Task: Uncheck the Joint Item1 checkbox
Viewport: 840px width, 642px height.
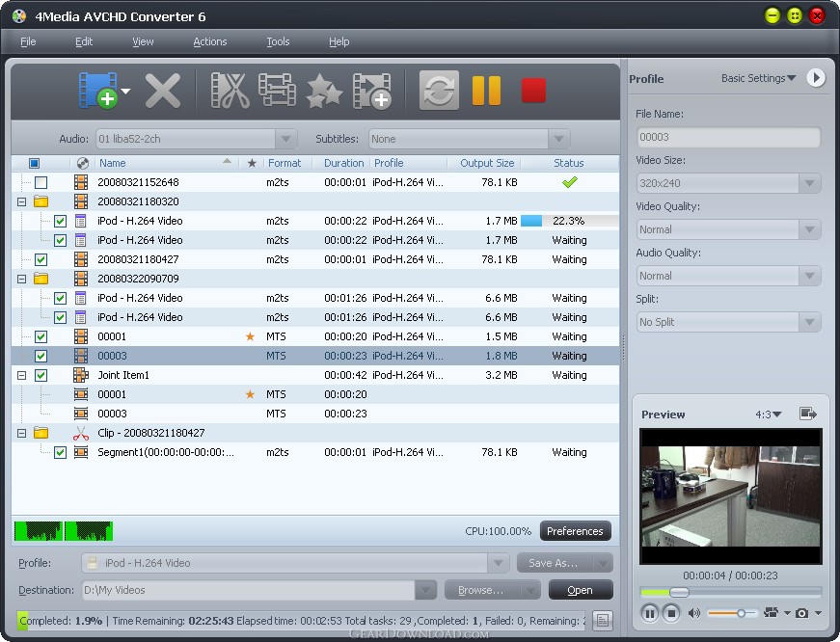Action: click(x=41, y=375)
